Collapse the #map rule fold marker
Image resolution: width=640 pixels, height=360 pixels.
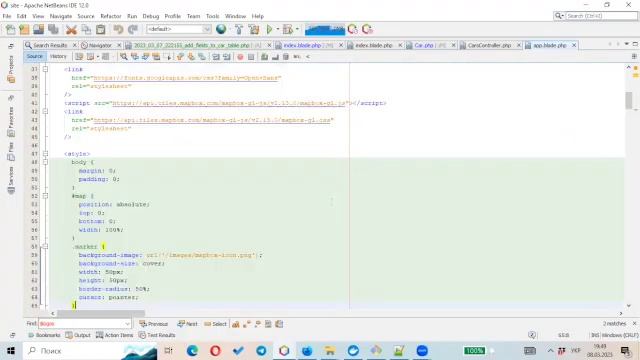point(45,196)
